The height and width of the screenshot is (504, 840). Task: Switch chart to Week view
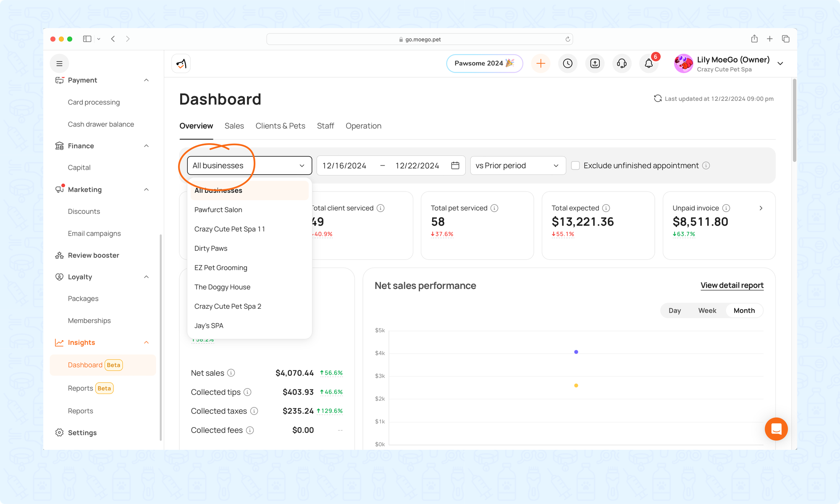707,310
